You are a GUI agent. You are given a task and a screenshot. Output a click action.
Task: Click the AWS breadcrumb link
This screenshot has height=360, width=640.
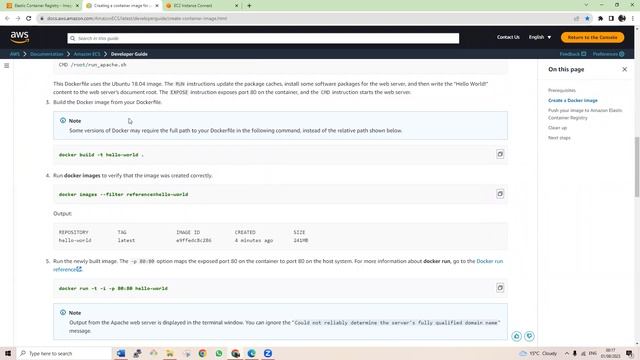point(15,54)
